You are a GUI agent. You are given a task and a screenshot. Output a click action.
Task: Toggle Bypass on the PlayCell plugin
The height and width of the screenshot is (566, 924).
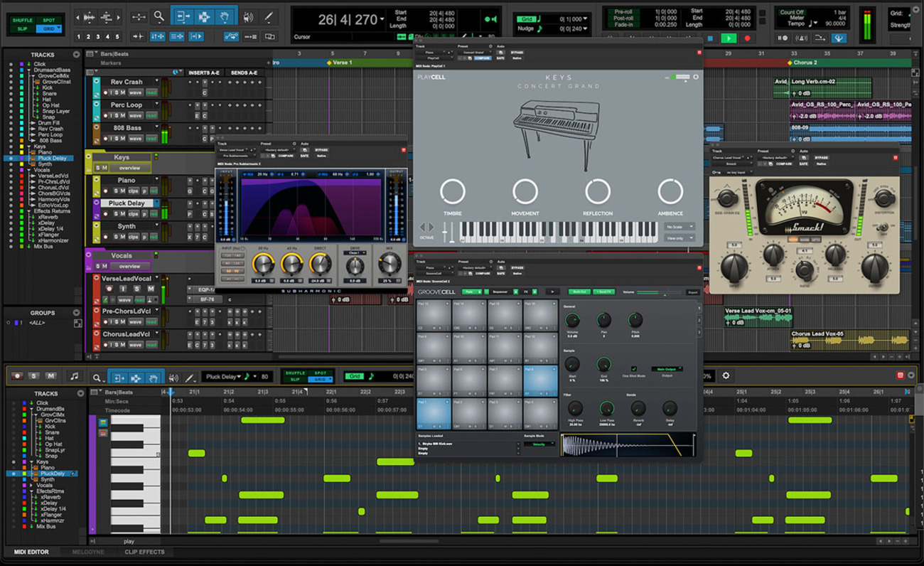(x=517, y=52)
